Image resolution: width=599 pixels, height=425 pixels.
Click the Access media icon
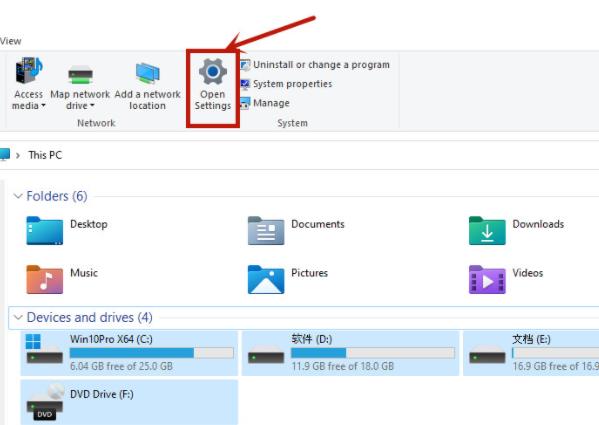point(29,70)
